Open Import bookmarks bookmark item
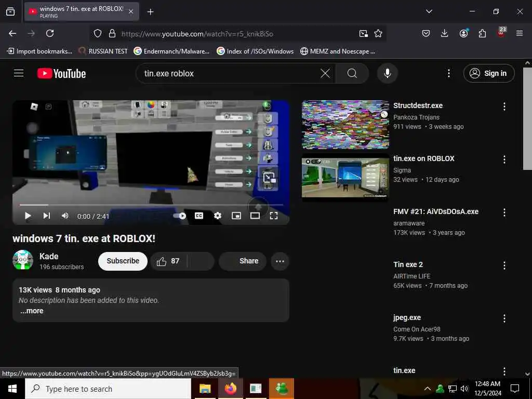The width and height of the screenshot is (532, 399). (x=39, y=51)
